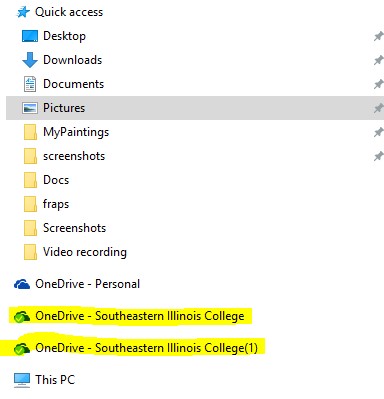
Task: Click the Quick access star icon
Action: pyautogui.click(x=23, y=12)
